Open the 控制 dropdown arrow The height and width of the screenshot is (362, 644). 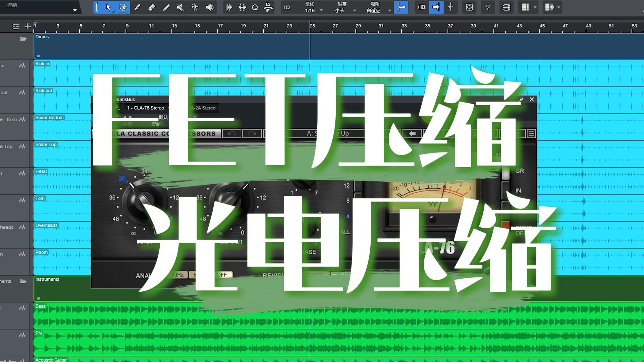[75, 10]
